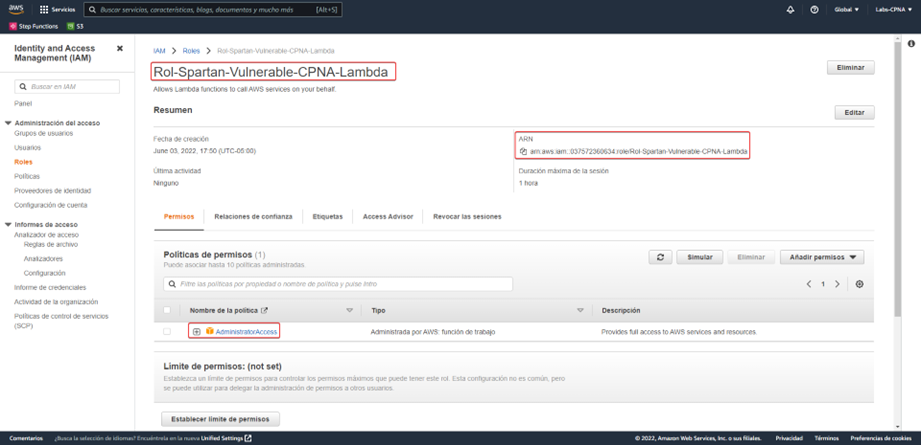Open Grupos de usuarios in sidebar
921x445 pixels.
[x=43, y=133]
